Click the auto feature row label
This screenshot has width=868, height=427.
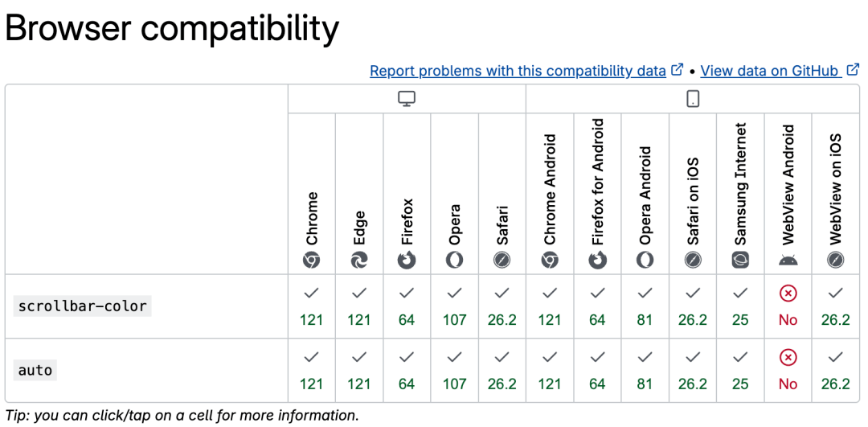35,371
